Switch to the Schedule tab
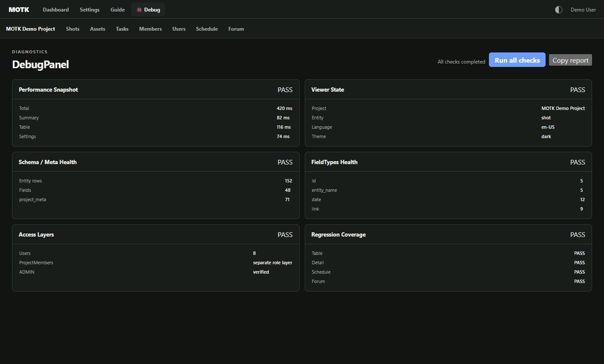This screenshot has width=604, height=364. (x=207, y=29)
